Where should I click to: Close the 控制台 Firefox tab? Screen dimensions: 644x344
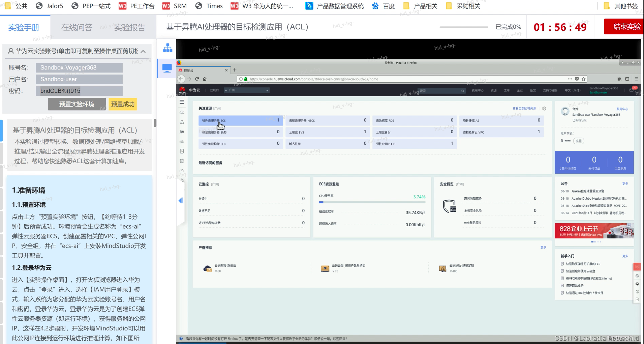[x=226, y=70]
